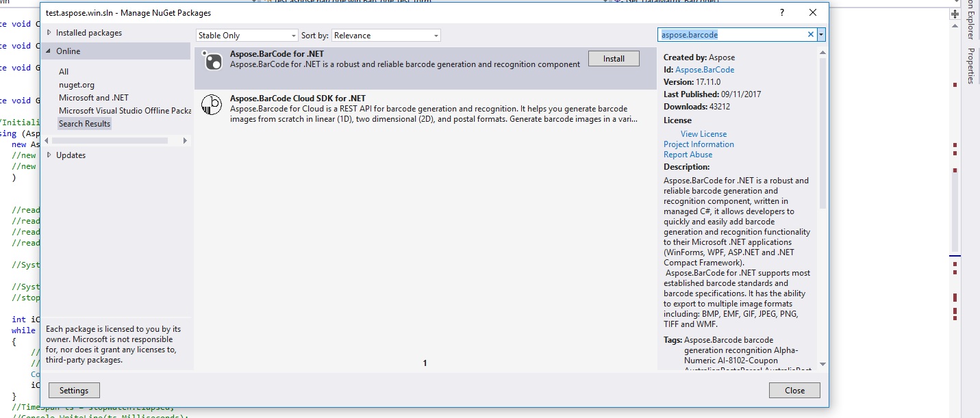Clear the search box with the X icon

tap(811, 34)
